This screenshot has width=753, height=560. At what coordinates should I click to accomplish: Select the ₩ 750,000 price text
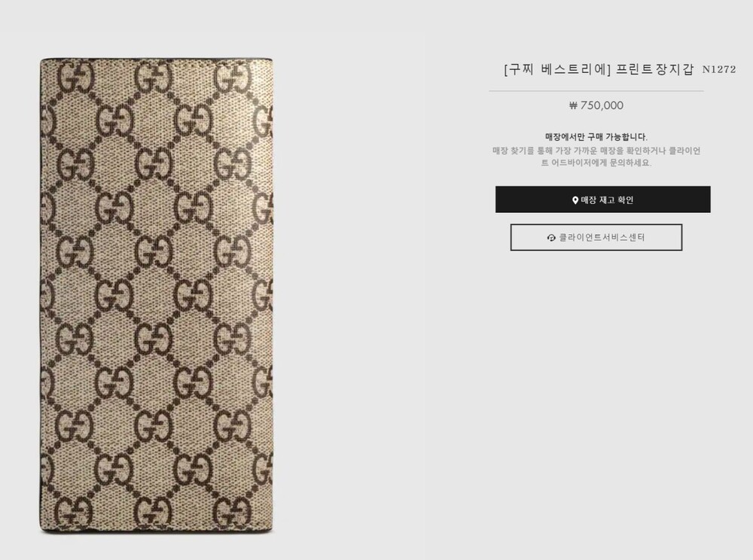[596, 105]
